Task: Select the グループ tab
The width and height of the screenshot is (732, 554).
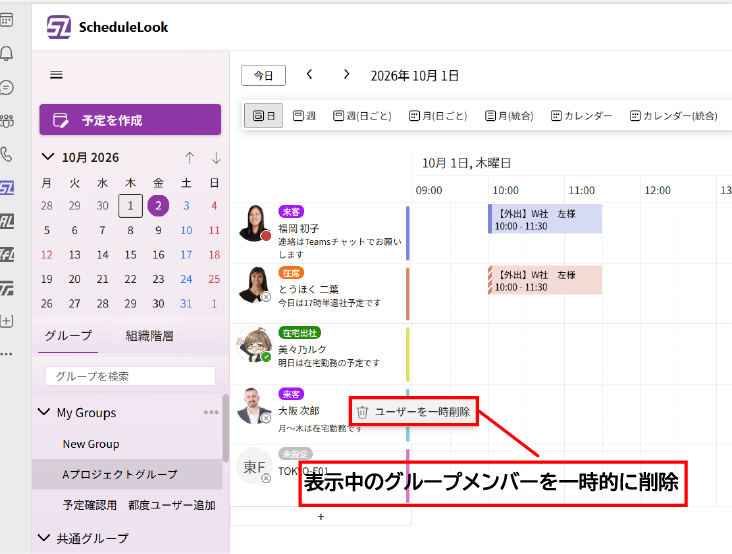Action: pos(68,336)
